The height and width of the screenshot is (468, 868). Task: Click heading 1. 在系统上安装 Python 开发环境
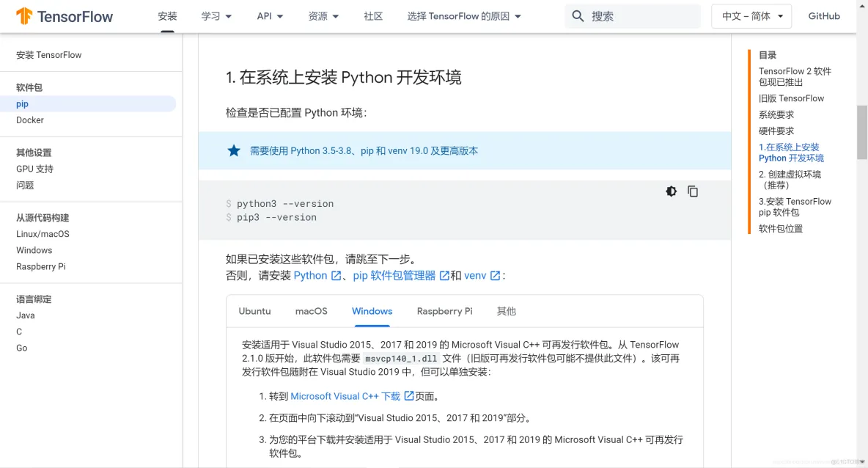coord(343,77)
